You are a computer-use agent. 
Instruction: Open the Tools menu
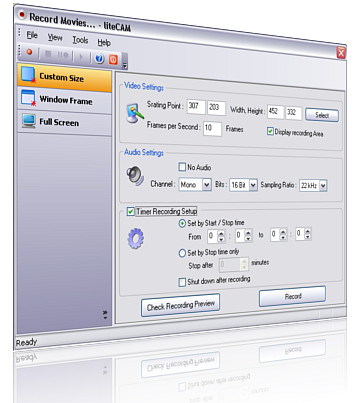point(80,40)
